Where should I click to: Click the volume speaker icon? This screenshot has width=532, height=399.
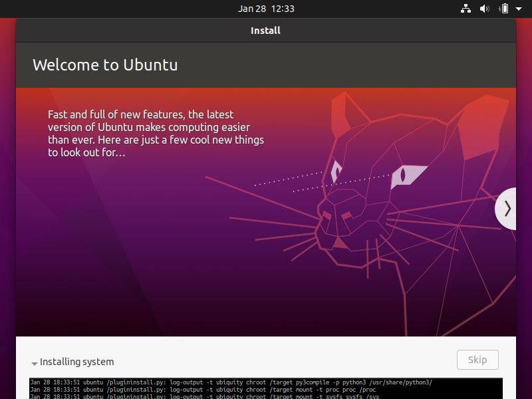[x=484, y=9]
